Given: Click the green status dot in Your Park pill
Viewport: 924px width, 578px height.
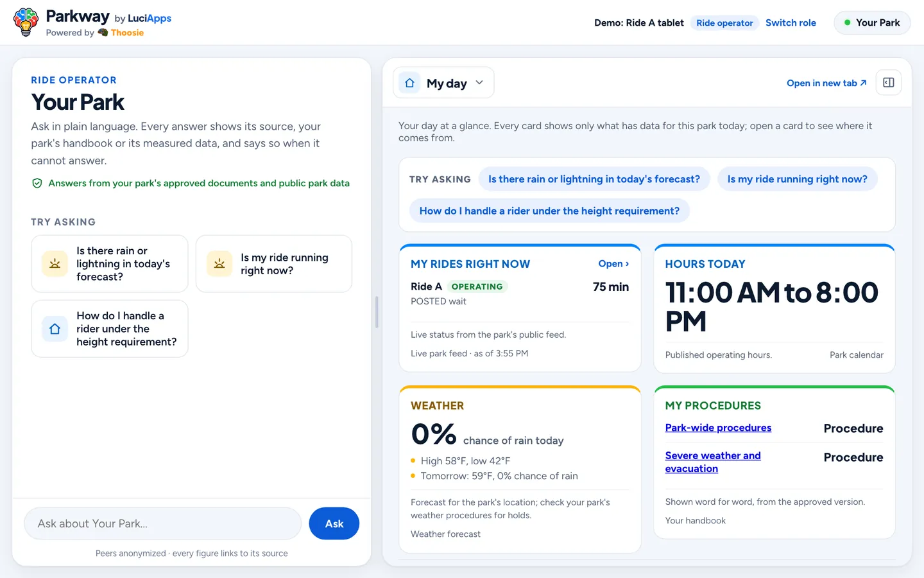Looking at the screenshot, I should coord(847,22).
